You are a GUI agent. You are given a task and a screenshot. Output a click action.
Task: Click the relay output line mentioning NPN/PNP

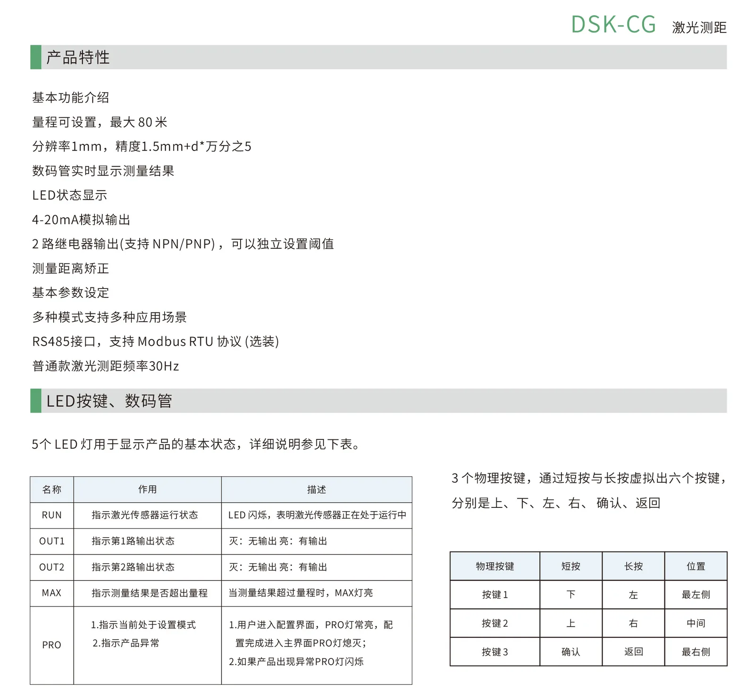tap(183, 244)
